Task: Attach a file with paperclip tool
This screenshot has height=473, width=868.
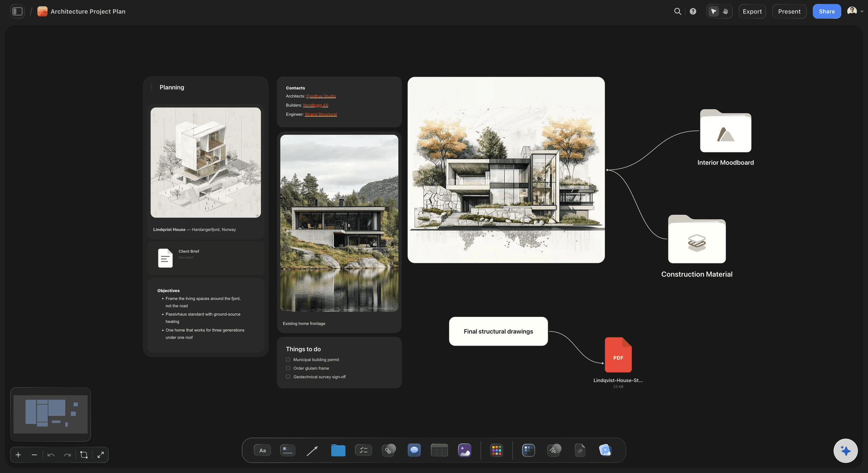Action: (x=580, y=450)
